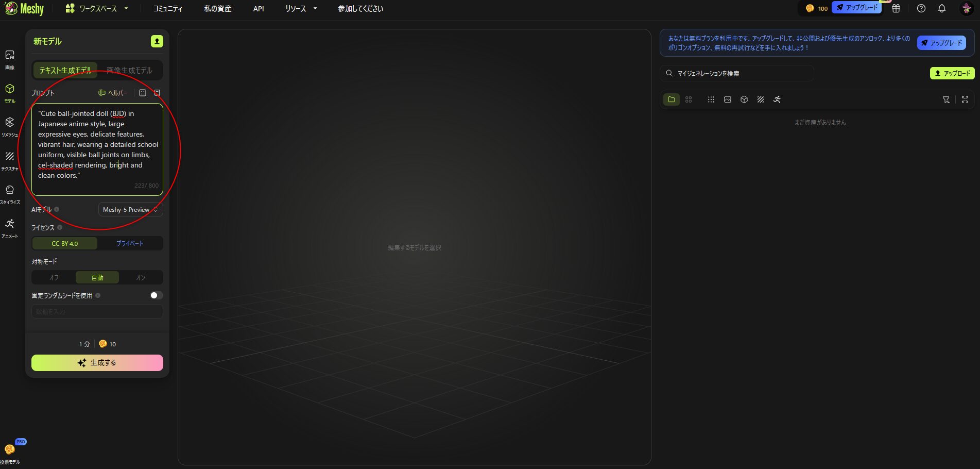Screen dimensions: 980x469
Task: Set symmetry mode to オン
Action: (x=141, y=277)
